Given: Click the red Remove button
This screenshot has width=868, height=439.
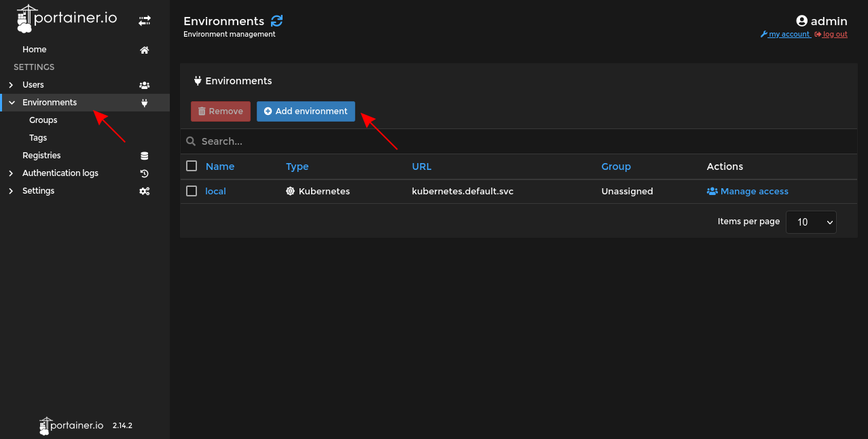Looking at the screenshot, I should [221, 111].
